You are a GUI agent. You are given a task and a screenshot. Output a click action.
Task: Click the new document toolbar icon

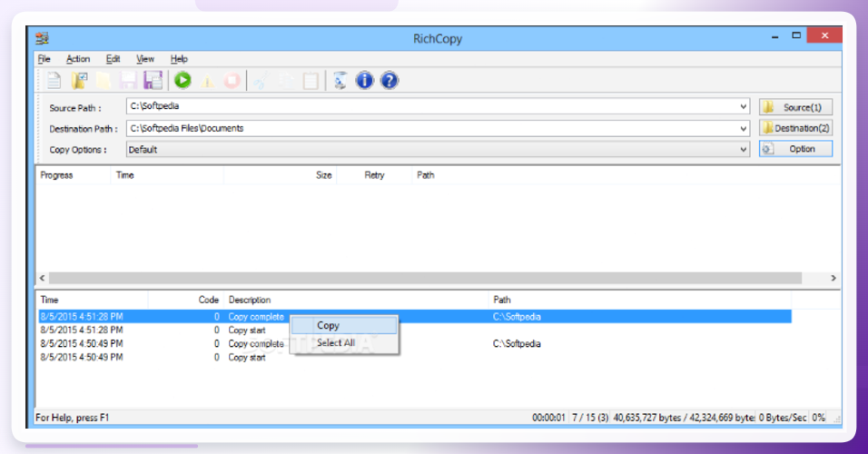(54, 81)
